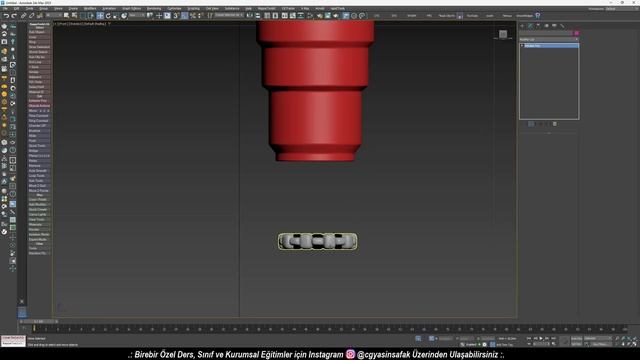640x360 pixels.
Task: Click Maximize Viewport Toggle icon
Action: (x=635, y=344)
